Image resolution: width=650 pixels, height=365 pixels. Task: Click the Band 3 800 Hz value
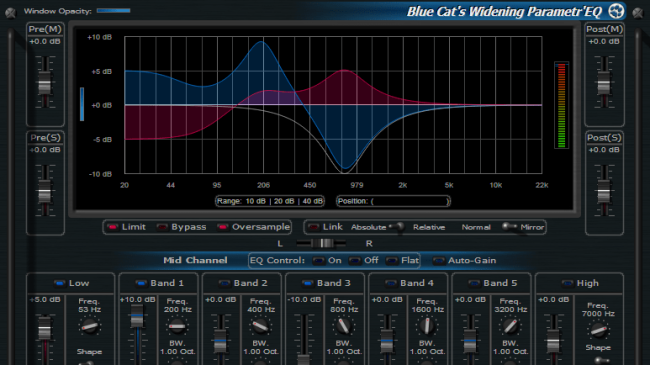pos(344,310)
